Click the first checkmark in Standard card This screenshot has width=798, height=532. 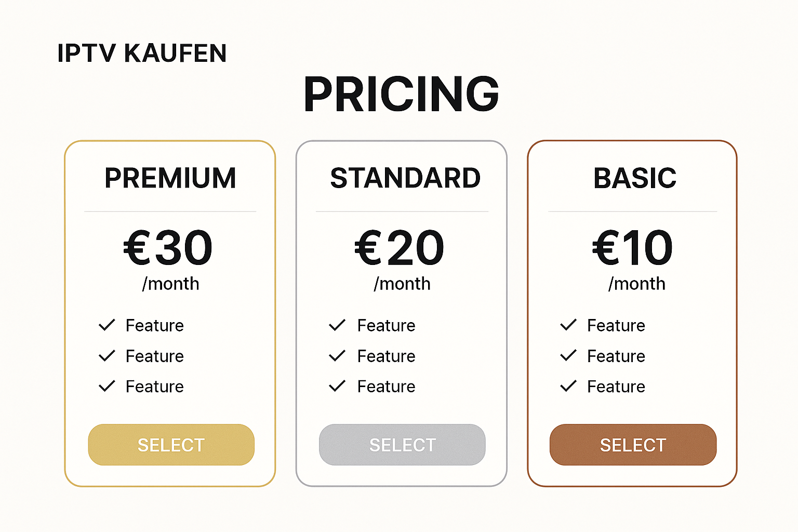pos(337,325)
